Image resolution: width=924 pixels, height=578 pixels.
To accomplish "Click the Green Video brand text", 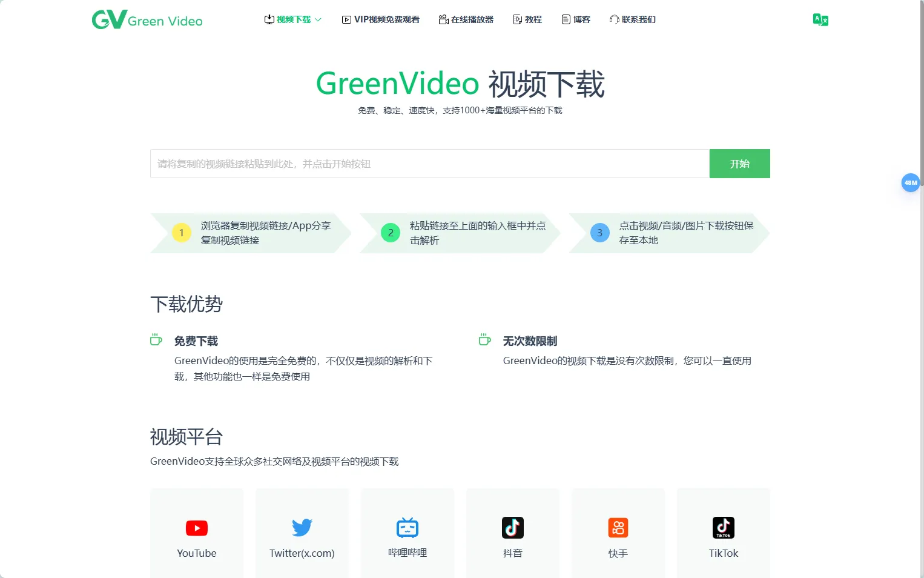I will pyautogui.click(x=165, y=21).
